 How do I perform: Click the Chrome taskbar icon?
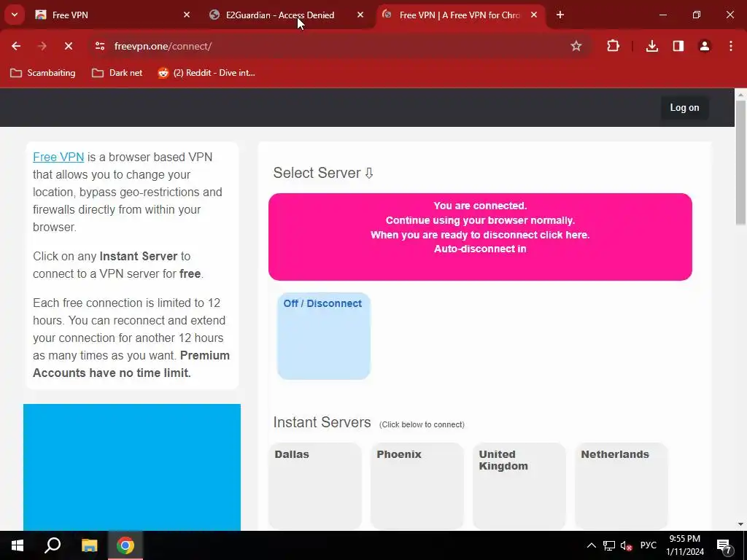[125, 545]
